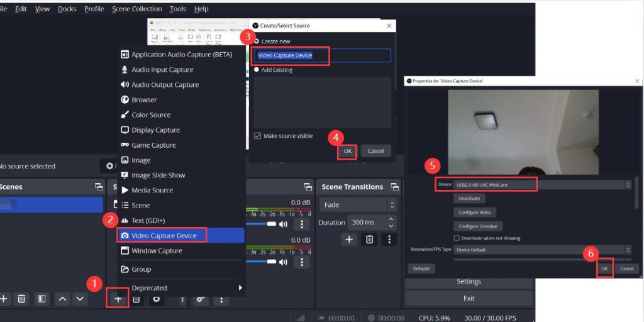
Task: Close the Properties for Video Capture Device window
Action: 637,81
